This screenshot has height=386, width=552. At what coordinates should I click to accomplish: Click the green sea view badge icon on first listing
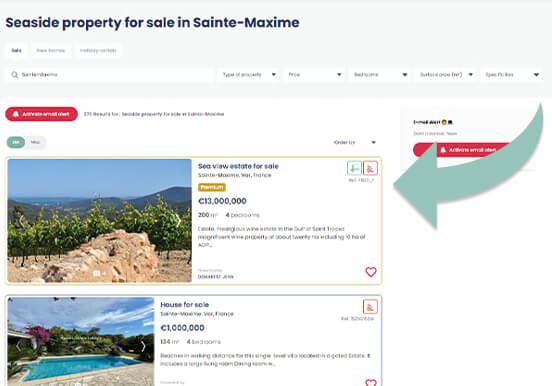(x=354, y=168)
